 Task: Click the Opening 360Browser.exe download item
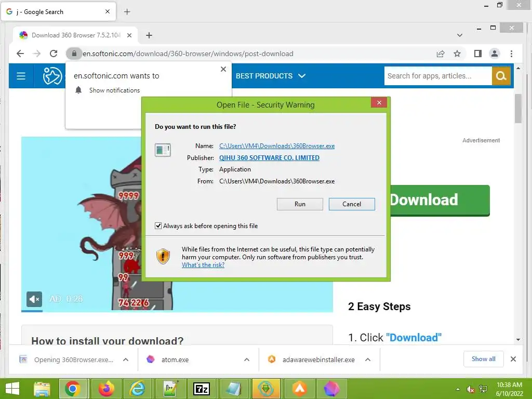[67, 360]
